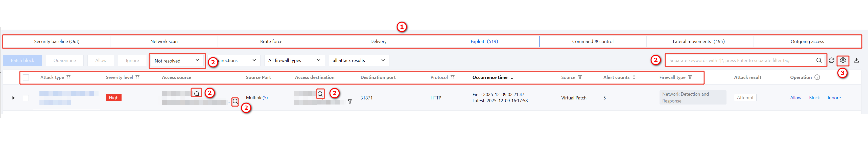
Task: Switch to the Lateral movements tab
Action: pyautogui.click(x=698, y=42)
